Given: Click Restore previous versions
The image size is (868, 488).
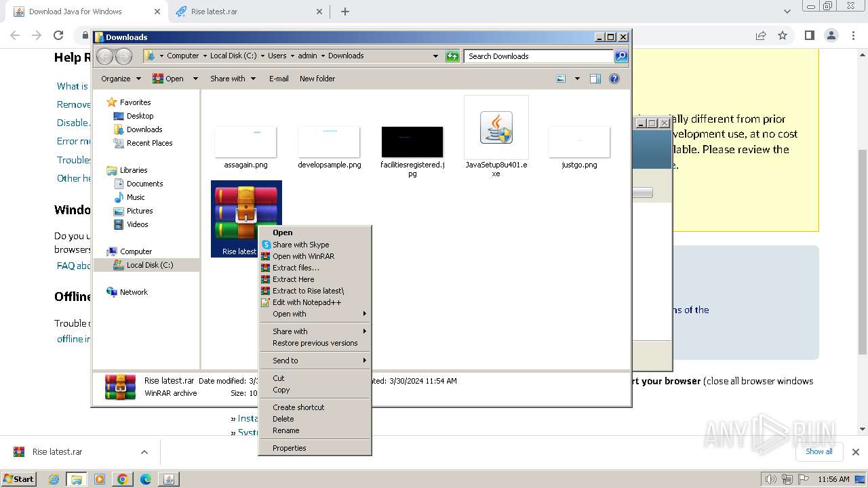Looking at the screenshot, I should pyautogui.click(x=315, y=343).
